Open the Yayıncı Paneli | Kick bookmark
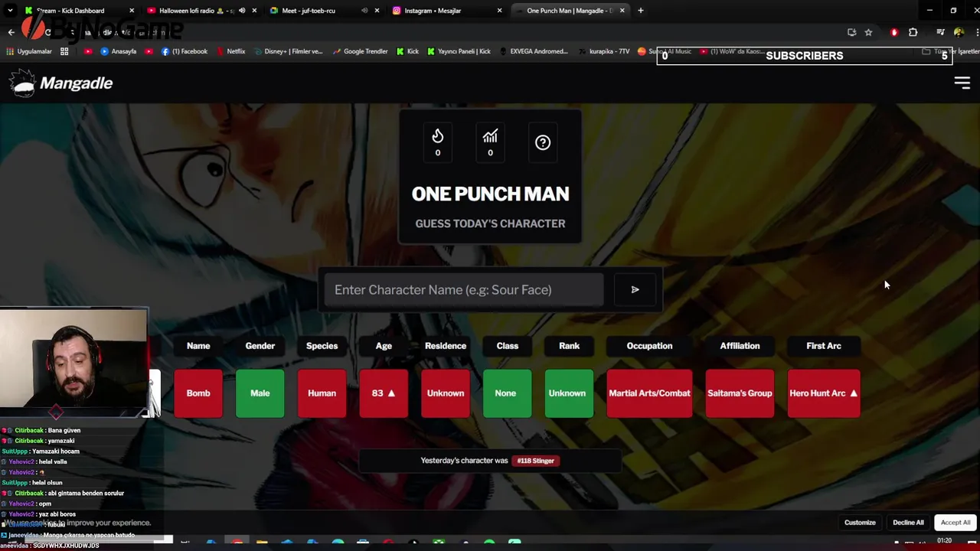 (x=459, y=51)
